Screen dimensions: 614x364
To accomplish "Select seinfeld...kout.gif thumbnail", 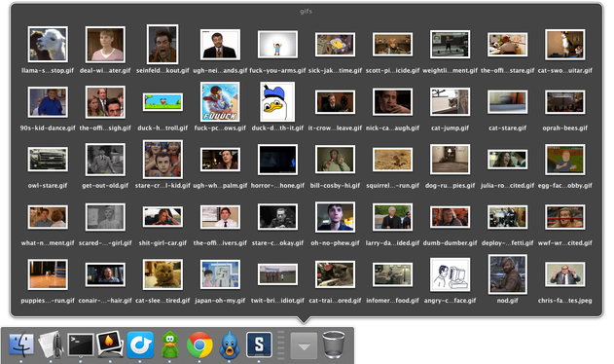I will [x=163, y=44].
